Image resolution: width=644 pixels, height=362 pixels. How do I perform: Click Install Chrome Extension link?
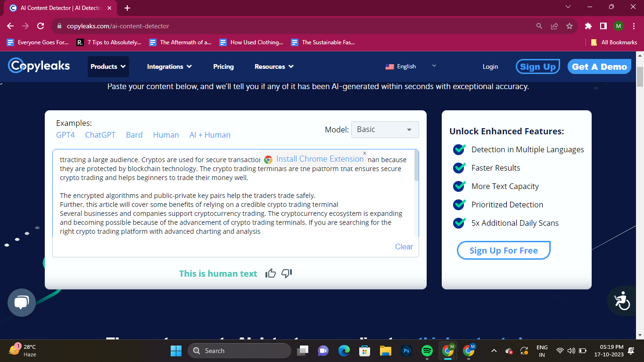(320, 159)
